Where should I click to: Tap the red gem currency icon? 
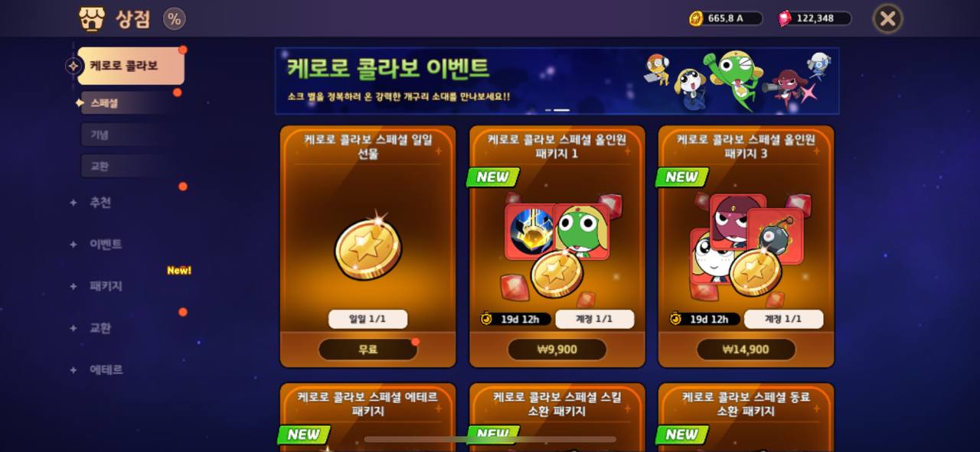tap(785, 18)
